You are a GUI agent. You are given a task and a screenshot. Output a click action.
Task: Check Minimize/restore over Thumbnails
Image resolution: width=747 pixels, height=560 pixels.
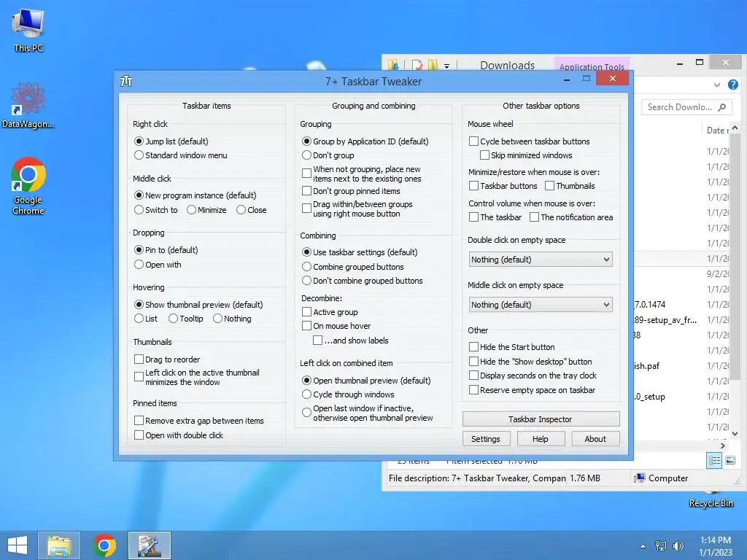click(x=570, y=186)
